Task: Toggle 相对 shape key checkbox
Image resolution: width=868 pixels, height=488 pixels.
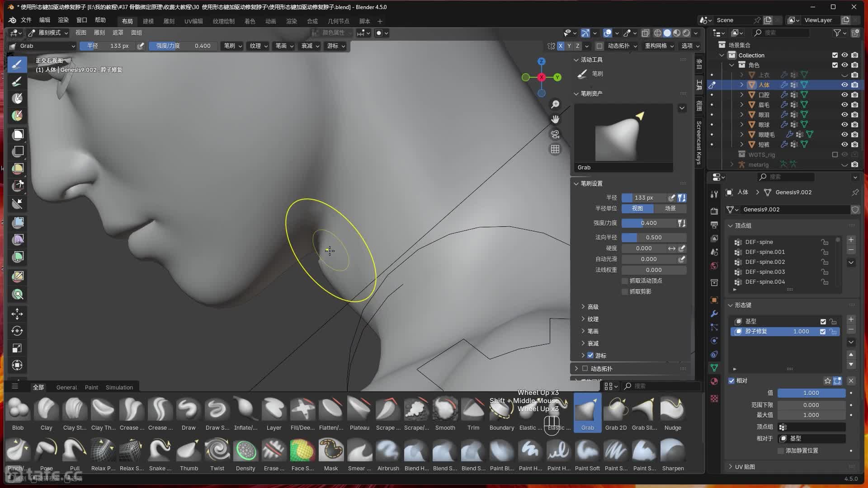Action: (x=731, y=381)
